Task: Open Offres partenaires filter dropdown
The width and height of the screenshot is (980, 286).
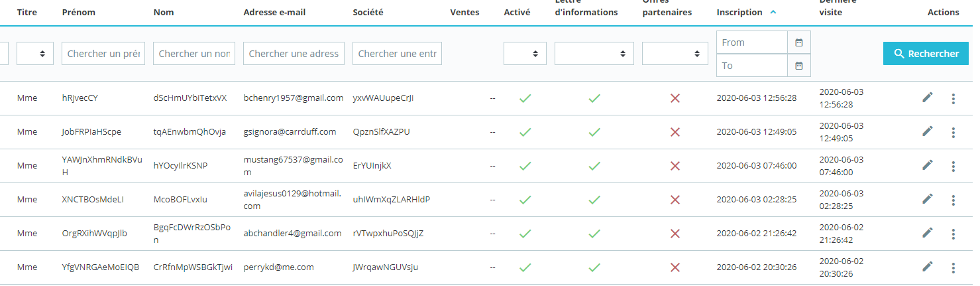Action: [675, 54]
